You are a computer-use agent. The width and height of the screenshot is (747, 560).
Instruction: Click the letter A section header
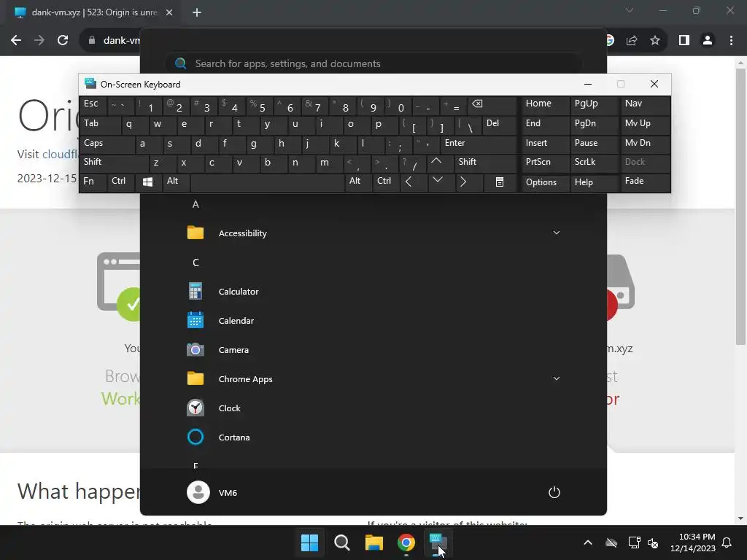click(x=196, y=204)
